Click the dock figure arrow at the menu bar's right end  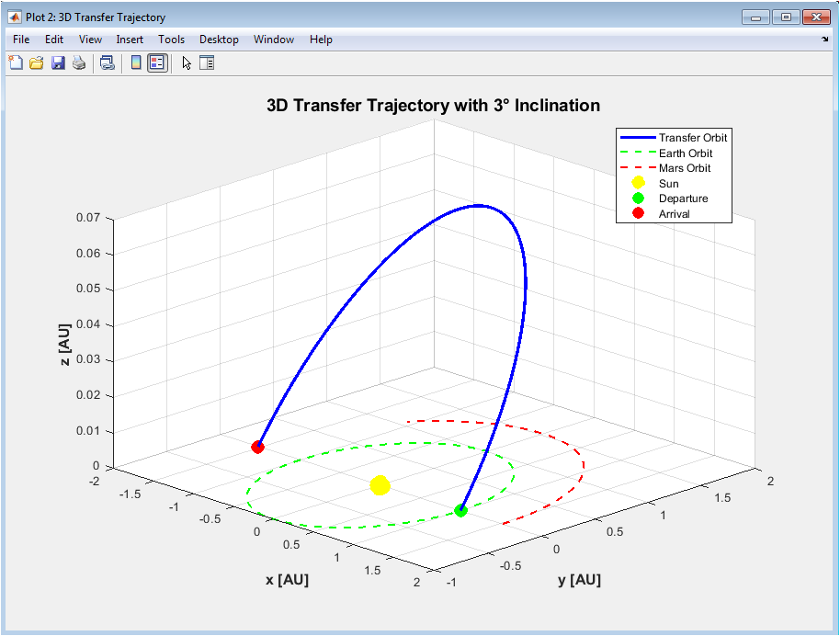coord(825,40)
